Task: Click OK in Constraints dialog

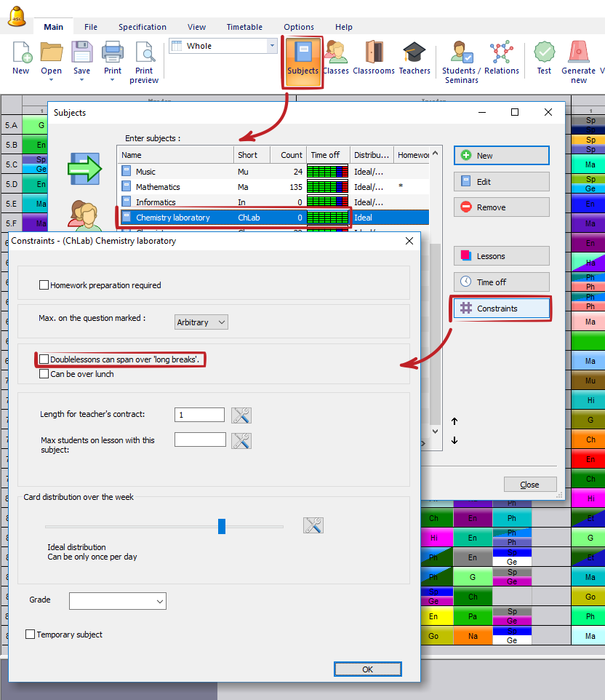Action: click(x=367, y=669)
